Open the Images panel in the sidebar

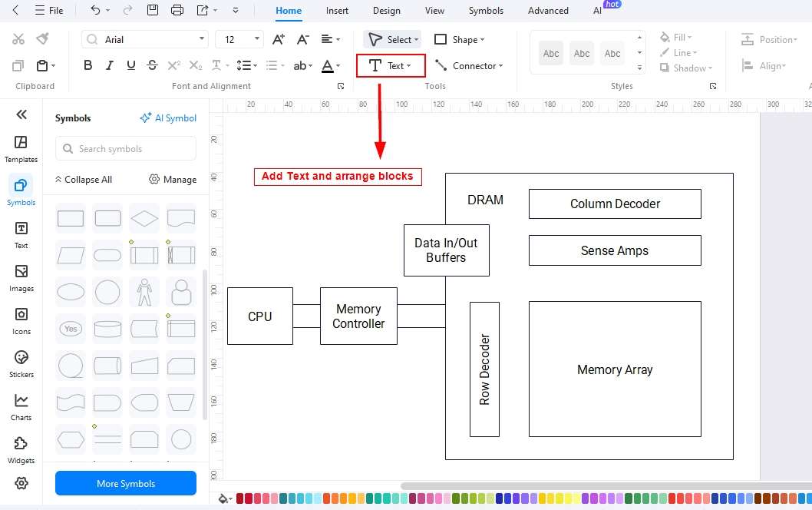point(21,278)
